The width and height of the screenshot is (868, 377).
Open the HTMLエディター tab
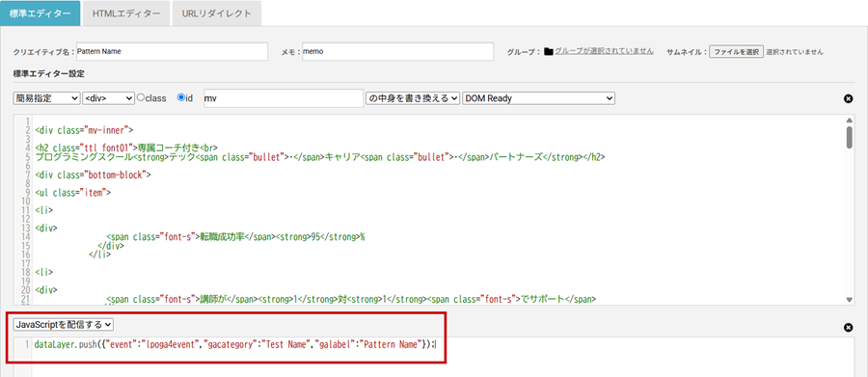pyautogui.click(x=126, y=13)
